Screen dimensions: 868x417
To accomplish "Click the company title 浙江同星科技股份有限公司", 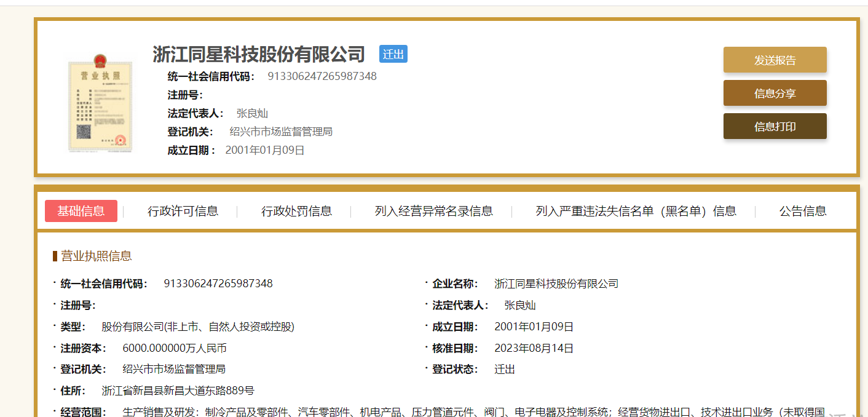I will (x=259, y=54).
